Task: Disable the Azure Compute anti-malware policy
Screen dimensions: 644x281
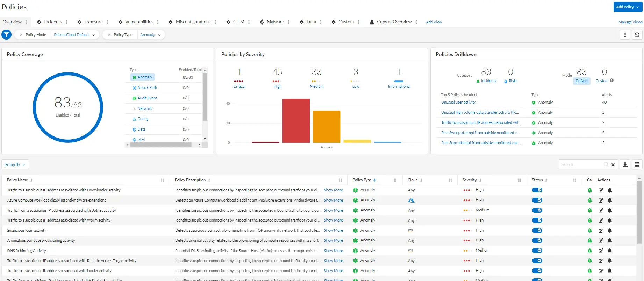Action: click(537, 200)
